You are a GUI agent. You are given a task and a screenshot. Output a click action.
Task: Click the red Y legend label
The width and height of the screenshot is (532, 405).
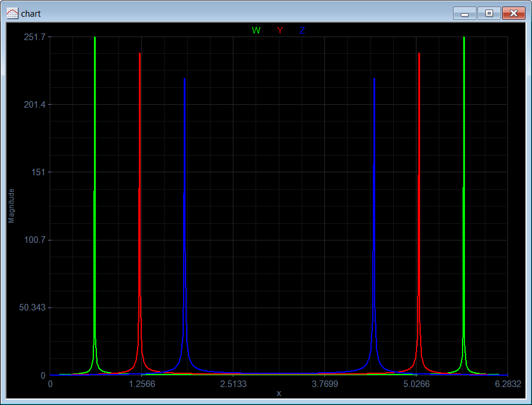280,31
